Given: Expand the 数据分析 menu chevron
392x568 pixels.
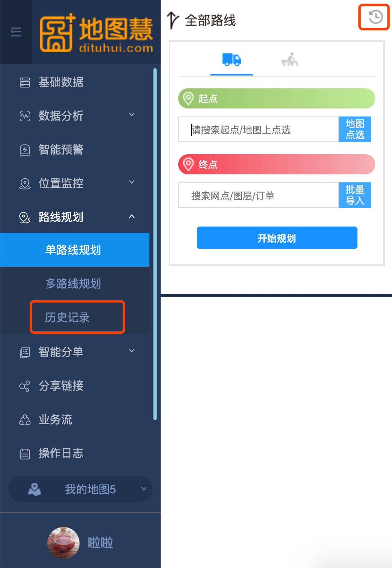Looking at the screenshot, I should point(132,115).
